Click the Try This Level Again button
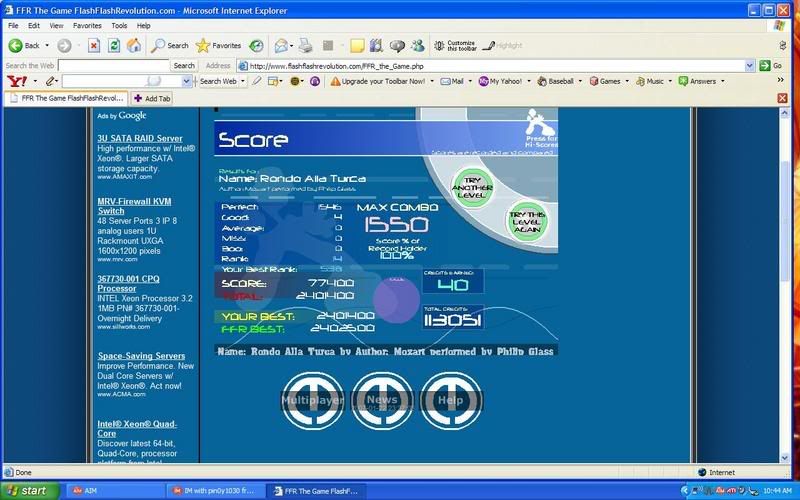Image resolution: width=800 pixels, height=500 pixels. 526,222
